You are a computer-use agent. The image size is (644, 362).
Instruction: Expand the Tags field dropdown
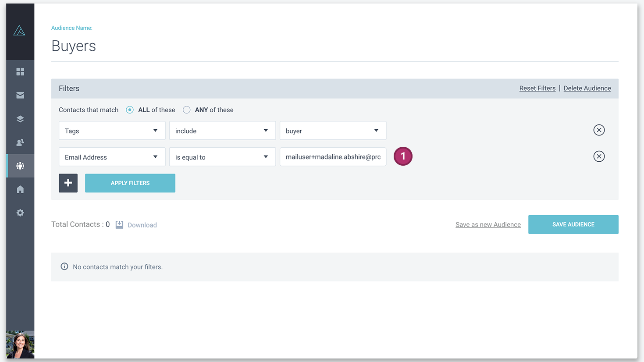click(112, 131)
